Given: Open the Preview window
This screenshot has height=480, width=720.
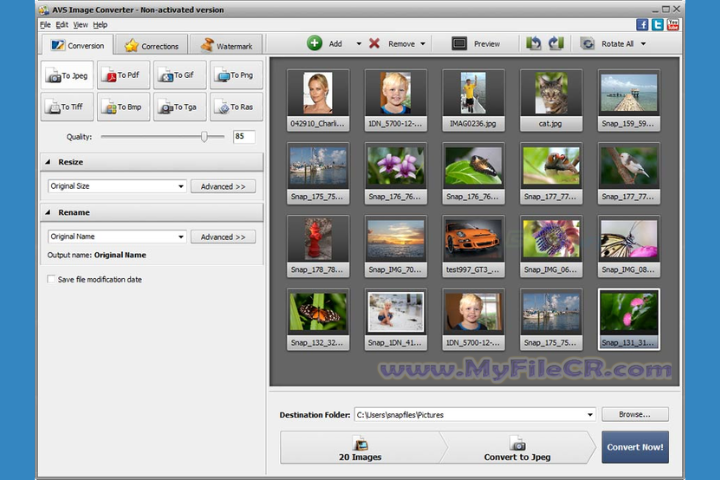Looking at the screenshot, I should click(x=476, y=44).
